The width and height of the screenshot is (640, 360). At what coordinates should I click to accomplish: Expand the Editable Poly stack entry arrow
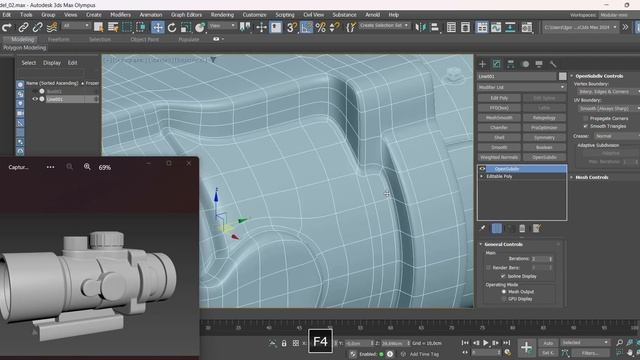(x=482, y=176)
